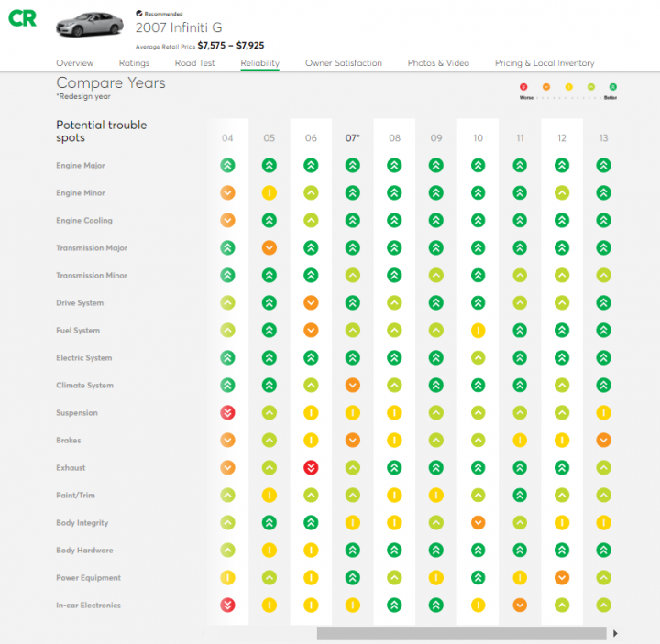660x644 pixels.
Task: Click the dark green Better legend swatch
Action: [x=613, y=87]
